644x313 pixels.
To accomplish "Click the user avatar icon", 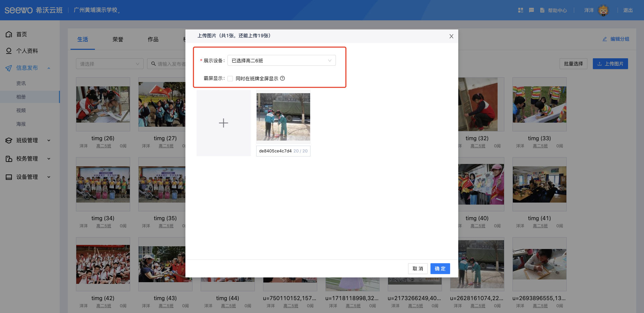I will pos(603,10).
